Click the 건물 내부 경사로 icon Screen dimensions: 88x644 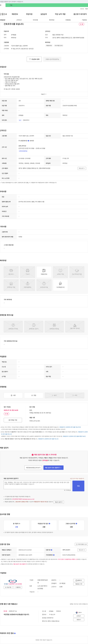pos(75,327)
